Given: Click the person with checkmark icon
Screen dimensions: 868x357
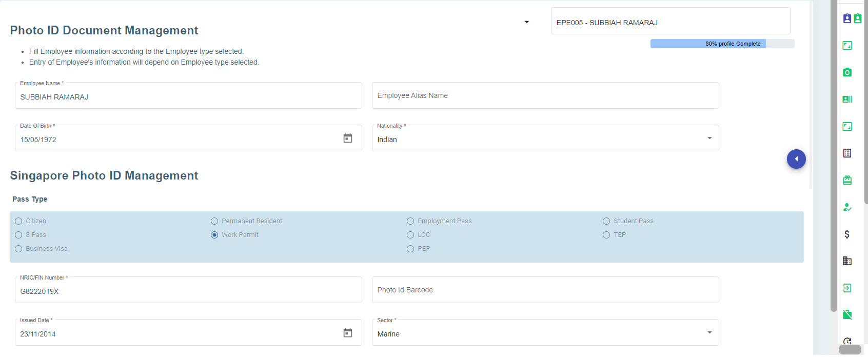Looking at the screenshot, I should click(847, 207).
